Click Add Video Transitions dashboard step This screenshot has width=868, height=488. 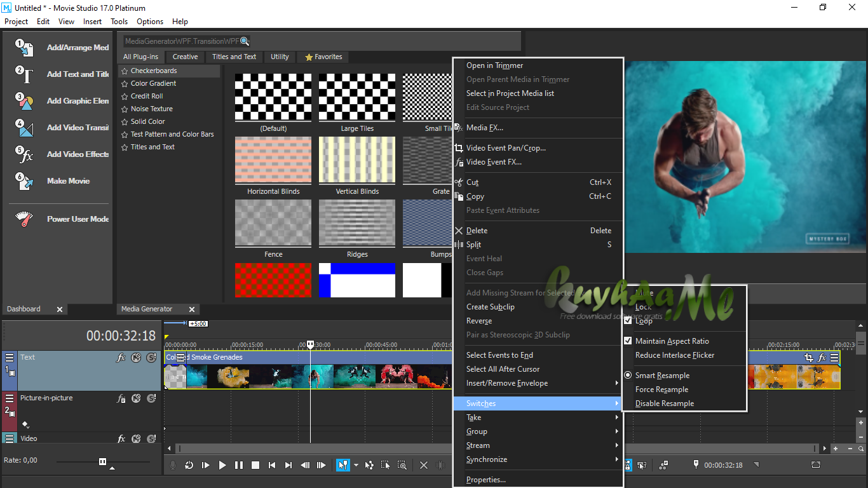62,128
